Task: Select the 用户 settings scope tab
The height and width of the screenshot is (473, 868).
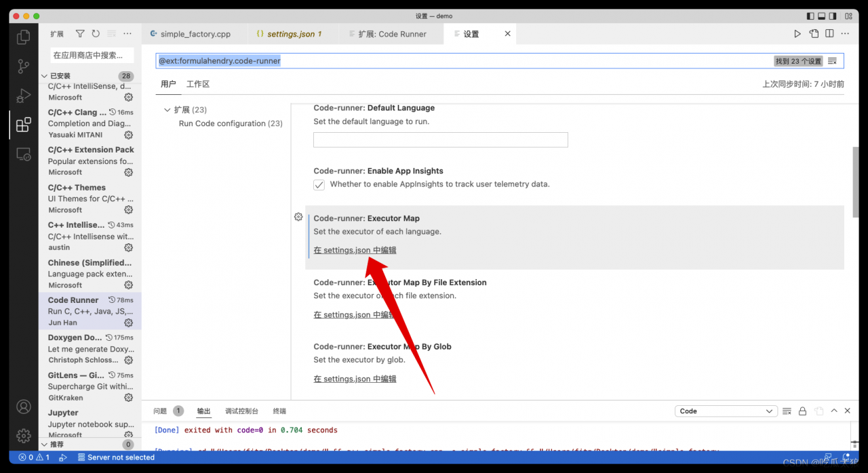Action: [168, 84]
